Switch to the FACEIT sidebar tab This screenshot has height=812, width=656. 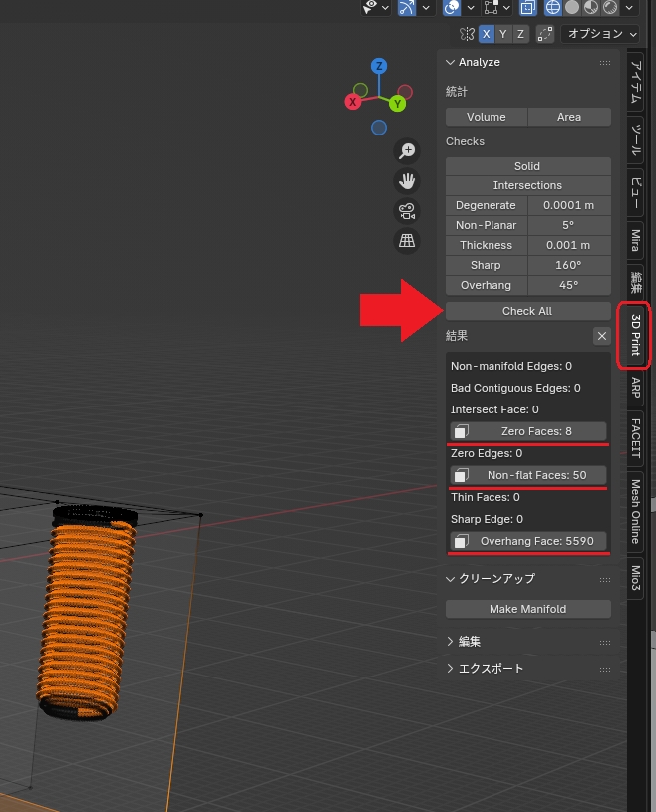635,437
